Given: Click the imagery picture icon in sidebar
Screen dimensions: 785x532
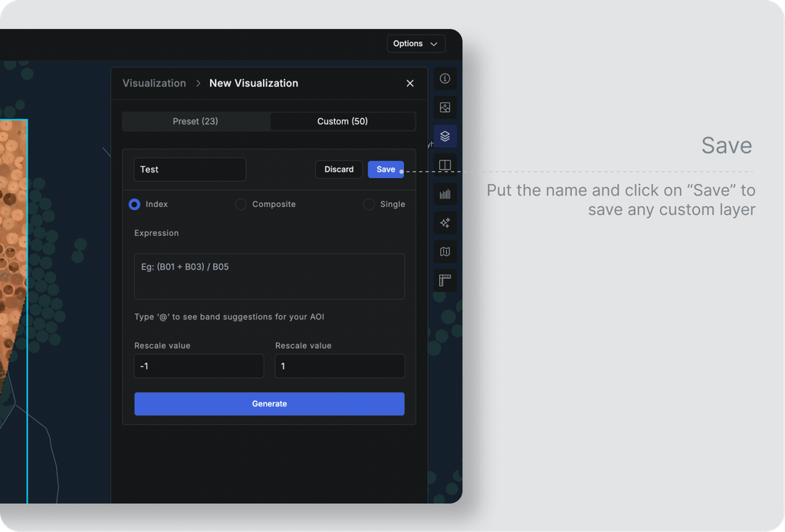Looking at the screenshot, I should coord(445,107).
